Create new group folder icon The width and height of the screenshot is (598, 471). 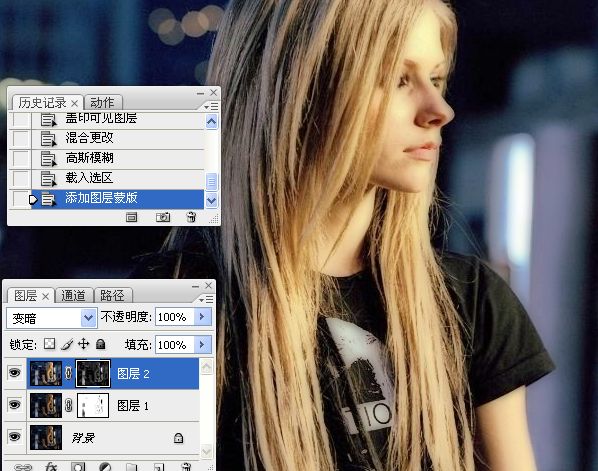132,467
